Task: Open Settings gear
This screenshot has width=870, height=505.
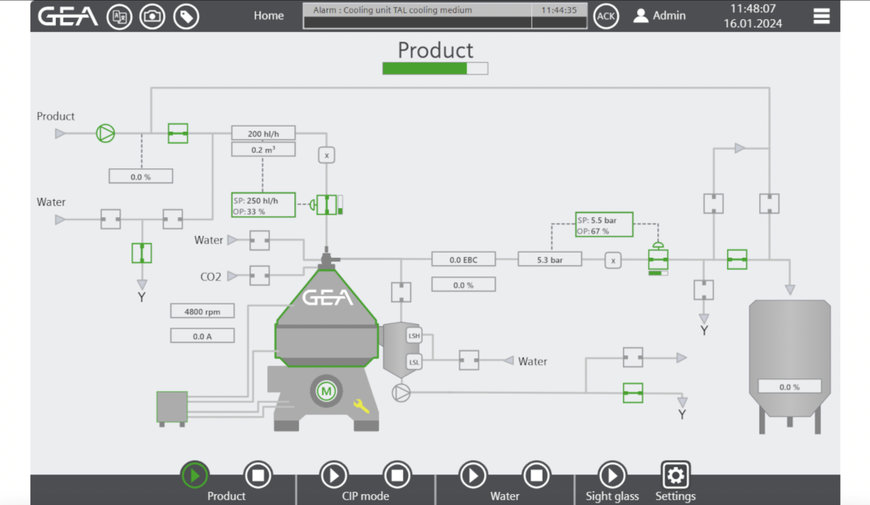Action: 675,475
